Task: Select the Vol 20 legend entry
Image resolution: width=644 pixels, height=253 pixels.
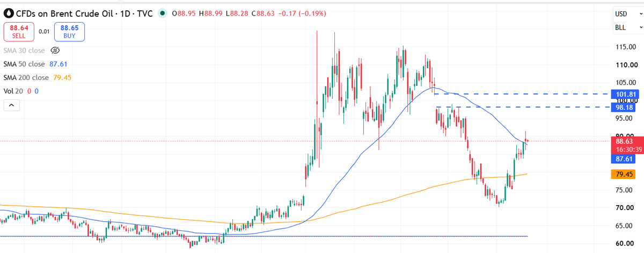Action: [12, 91]
